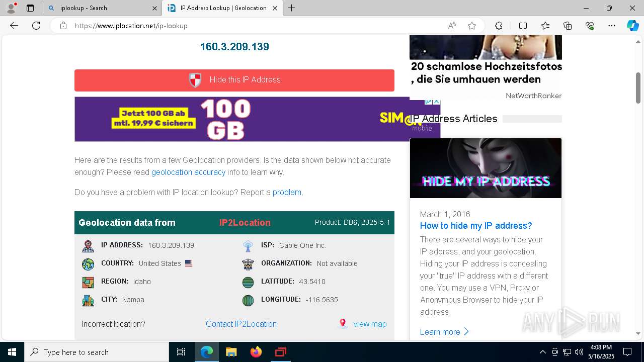This screenshot has width=644, height=362.
Task: Click the shield icon on Hide button
Action: (195, 80)
